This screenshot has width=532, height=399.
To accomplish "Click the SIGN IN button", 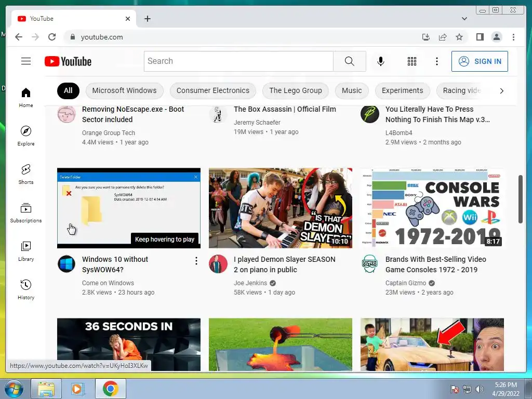I will [480, 61].
